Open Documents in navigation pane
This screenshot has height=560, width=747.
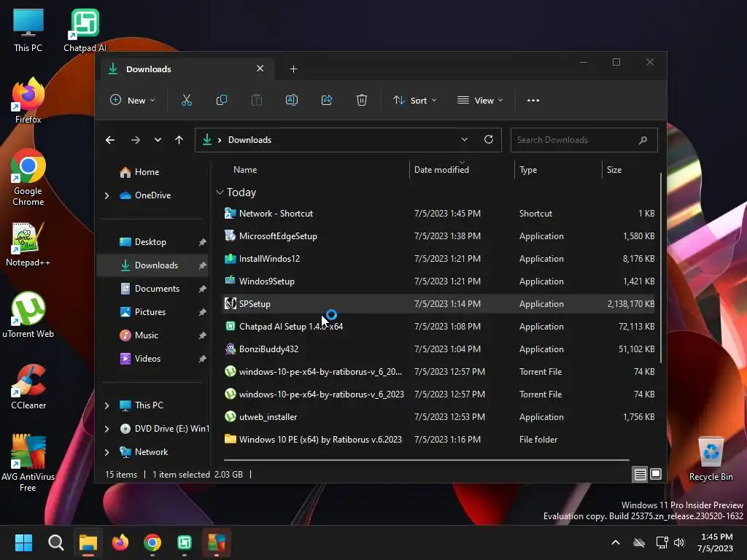[x=157, y=289]
